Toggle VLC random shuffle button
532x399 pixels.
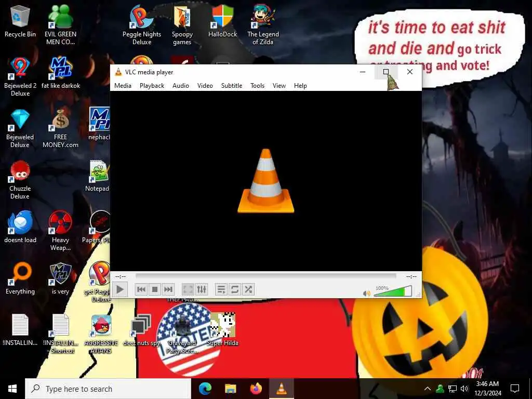pyautogui.click(x=248, y=289)
